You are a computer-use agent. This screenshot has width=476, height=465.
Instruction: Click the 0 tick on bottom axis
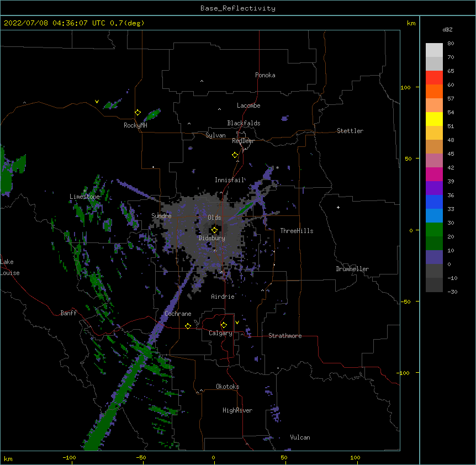[213, 457]
